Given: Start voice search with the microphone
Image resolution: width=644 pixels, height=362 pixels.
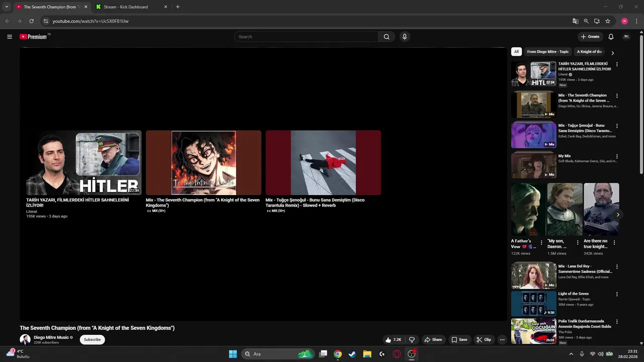Looking at the screenshot, I should (404, 37).
